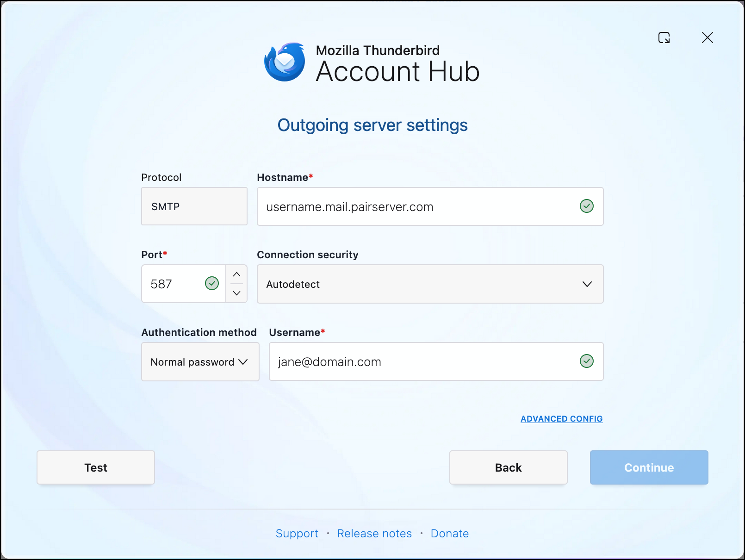Click the Account Hub title text

[398, 72]
